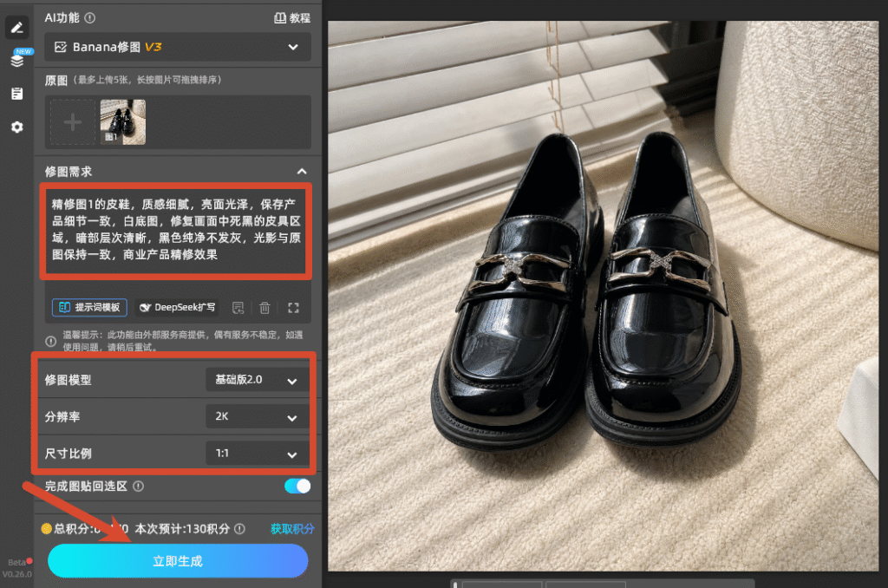Viewport: 888px width, 588px height.
Task: Open the settings gear in sidebar
Action: (17, 127)
